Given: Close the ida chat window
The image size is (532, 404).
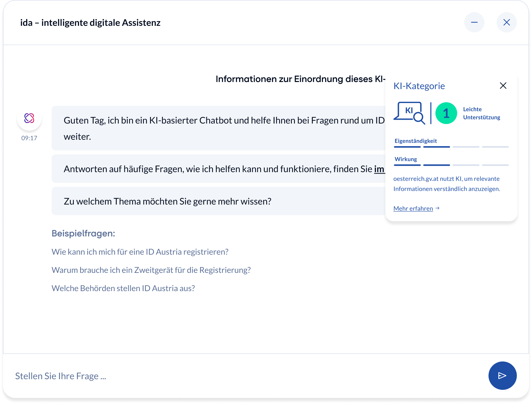Looking at the screenshot, I should (506, 22).
